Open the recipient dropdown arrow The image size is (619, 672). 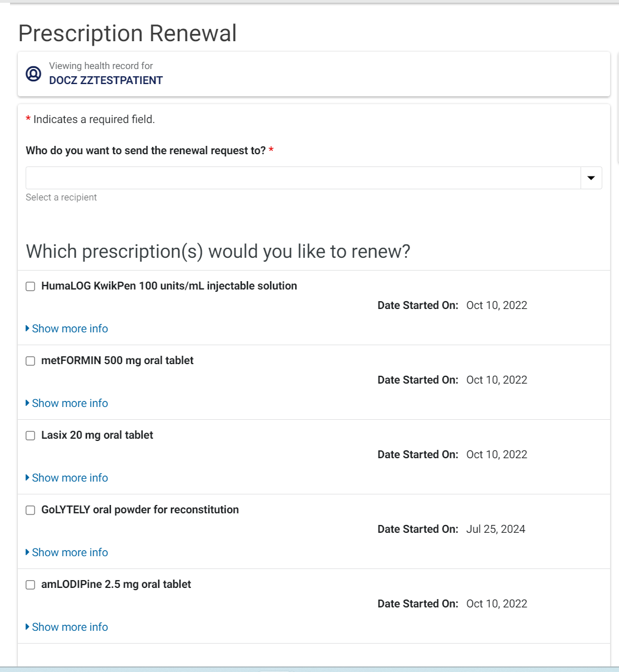click(591, 178)
